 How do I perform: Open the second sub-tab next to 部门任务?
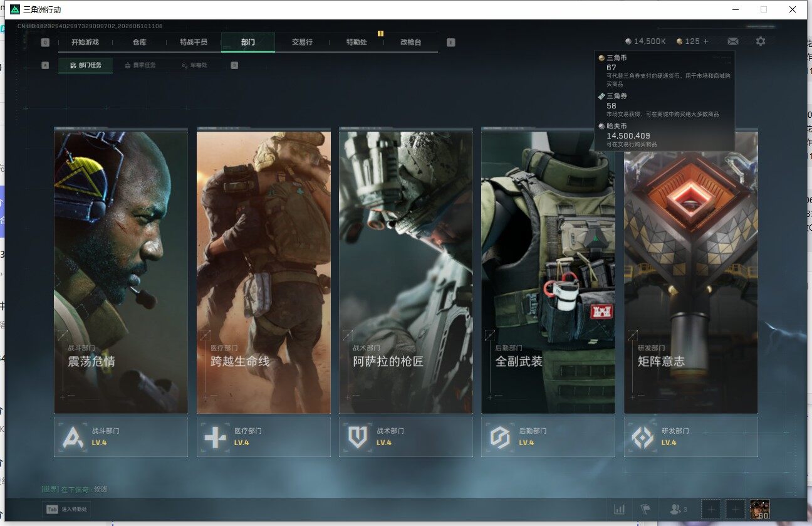[x=140, y=65]
